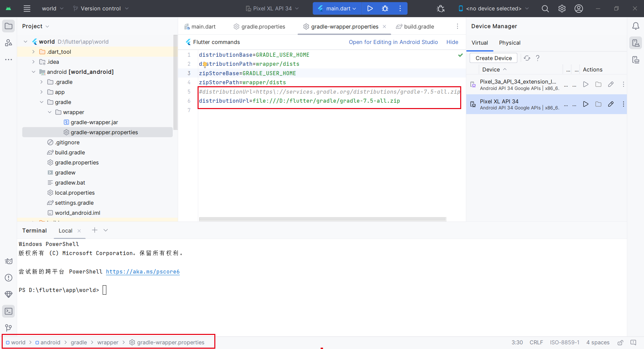Close the gradle-wrapper.properties tab
This screenshot has width=644, height=349.
pos(384,27)
